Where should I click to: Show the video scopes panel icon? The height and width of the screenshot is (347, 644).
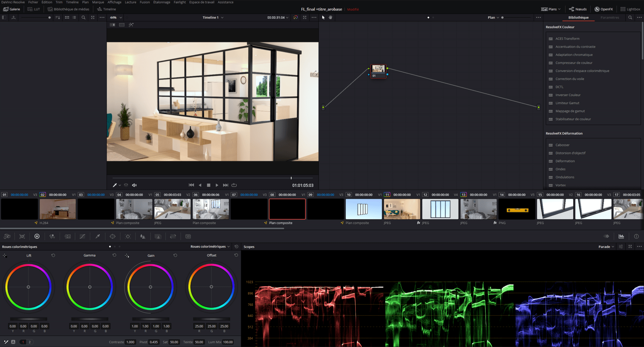pos(621,236)
